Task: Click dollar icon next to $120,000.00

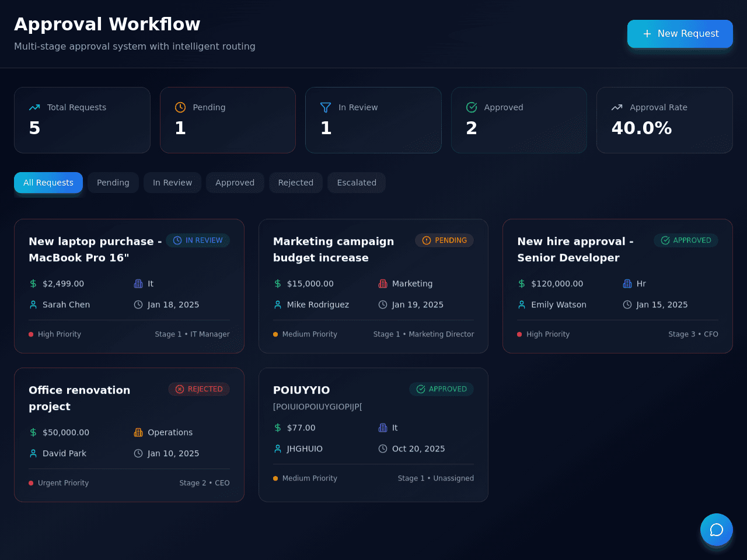Action: tap(522, 283)
